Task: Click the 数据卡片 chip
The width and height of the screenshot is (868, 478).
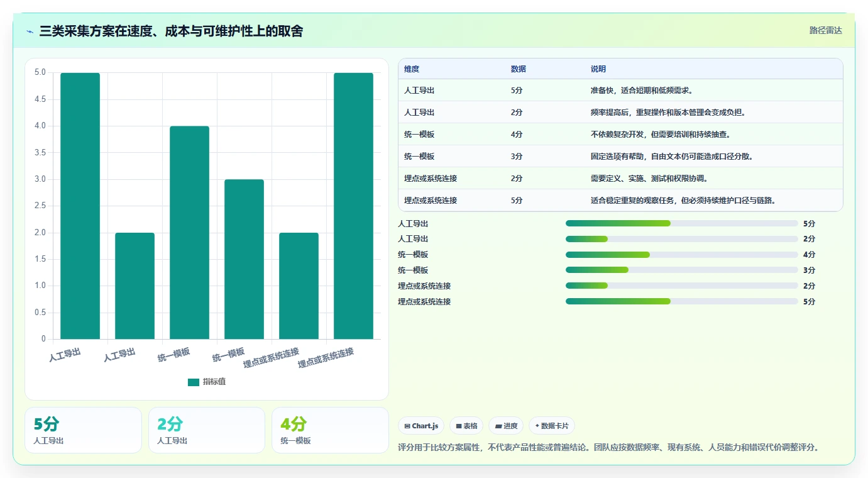Action: click(x=552, y=426)
